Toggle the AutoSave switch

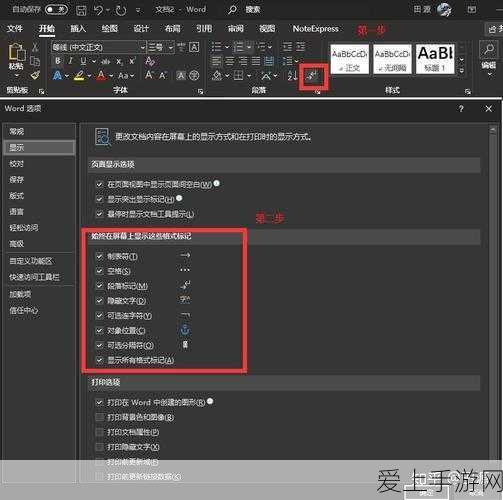(56, 9)
